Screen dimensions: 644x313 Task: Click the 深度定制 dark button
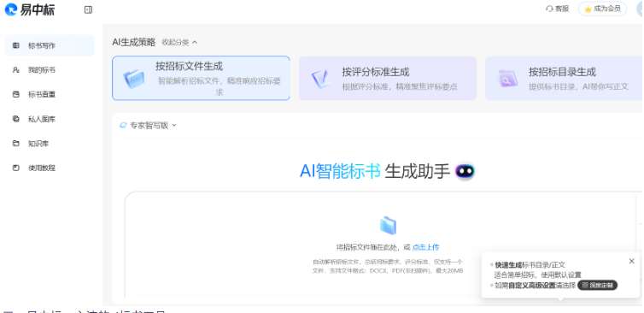pyautogui.click(x=597, y=286)
